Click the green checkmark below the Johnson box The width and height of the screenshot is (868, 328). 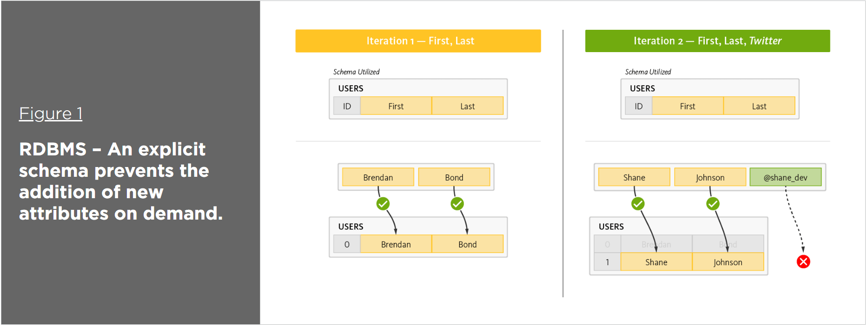click(712, 204)
